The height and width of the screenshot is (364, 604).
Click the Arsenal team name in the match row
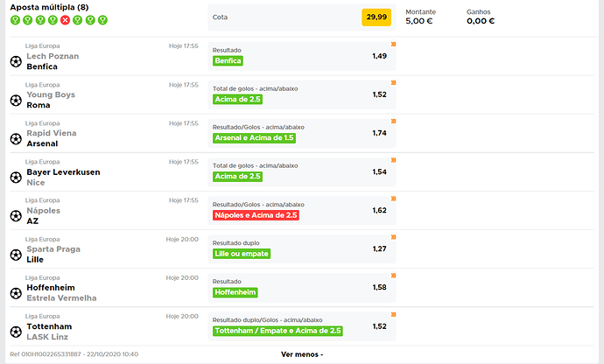coord(42,143)
